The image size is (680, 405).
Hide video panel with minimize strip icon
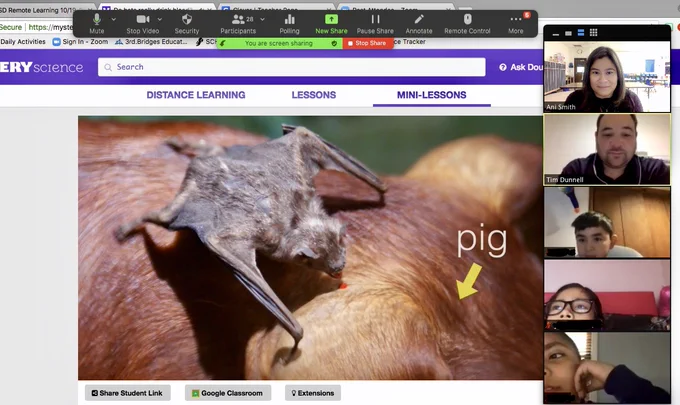point(556,33)
